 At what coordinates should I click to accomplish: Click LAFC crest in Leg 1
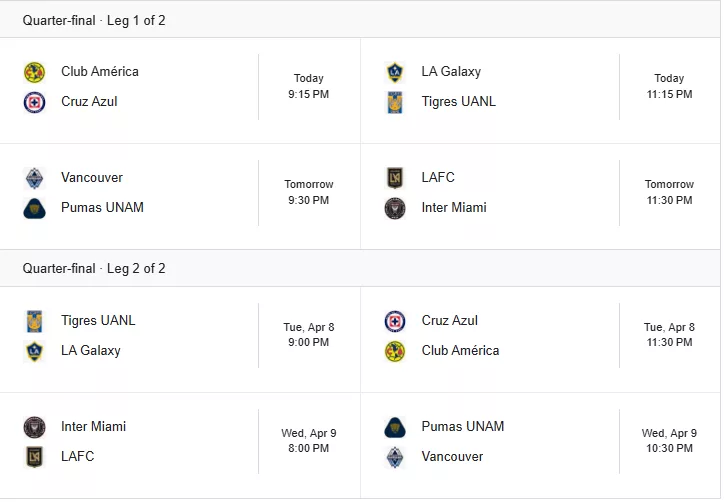tap(395, 178)
